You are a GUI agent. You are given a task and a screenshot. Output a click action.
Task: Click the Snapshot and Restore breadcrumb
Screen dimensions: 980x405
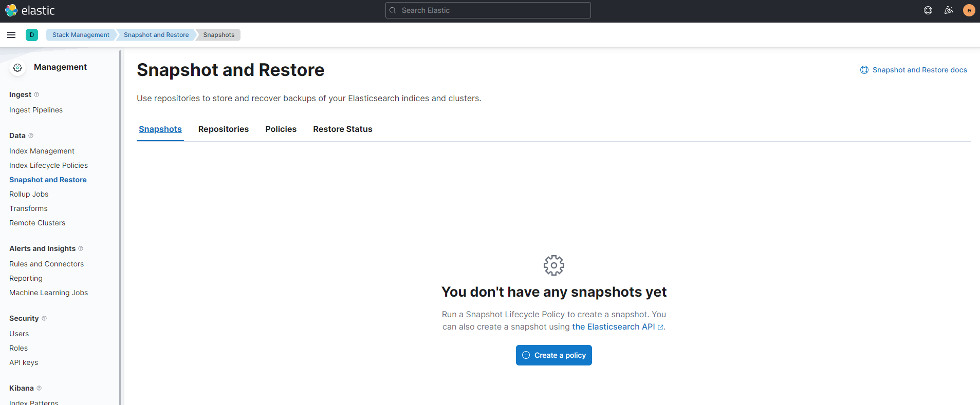pyautogui.click(x=156, y=35)
